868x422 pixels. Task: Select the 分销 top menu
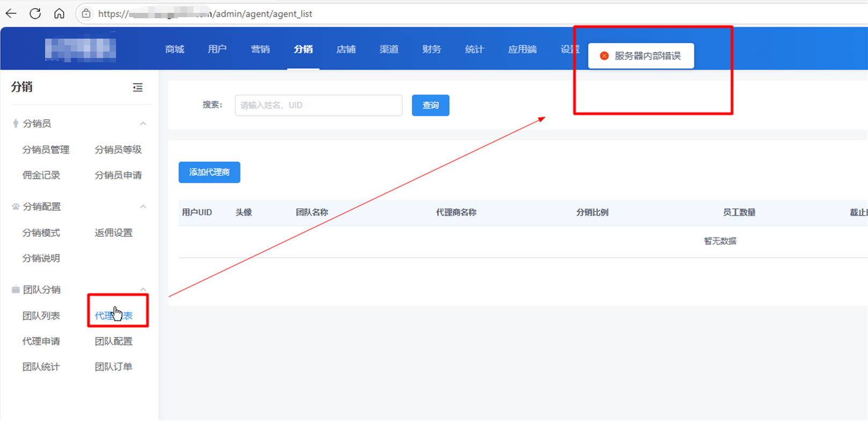(303, 49)
